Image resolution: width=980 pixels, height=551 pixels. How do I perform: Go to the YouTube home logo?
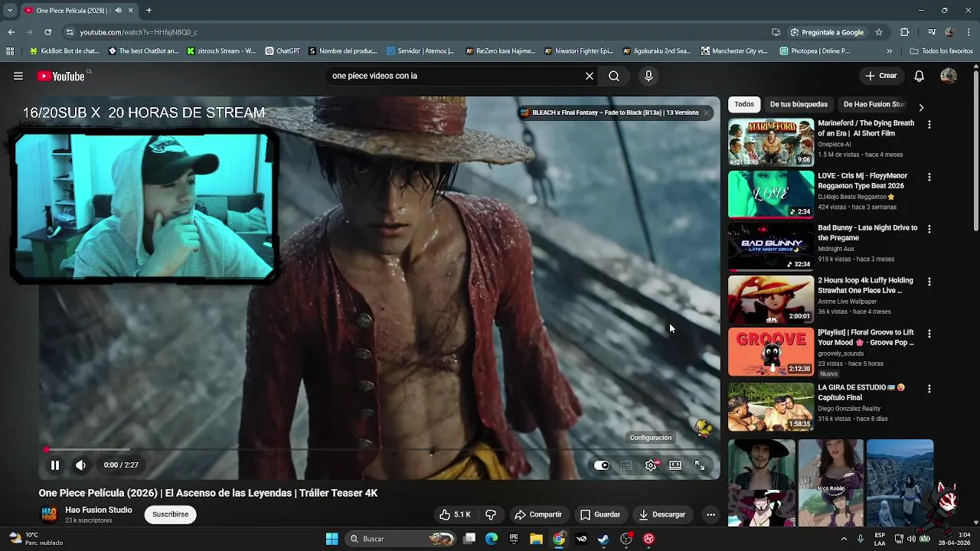click(x=60, y=76)
